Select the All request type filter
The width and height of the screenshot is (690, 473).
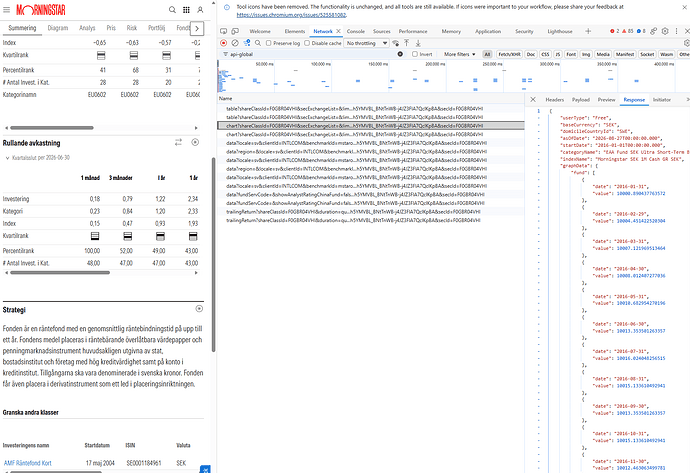pos(487,54)
